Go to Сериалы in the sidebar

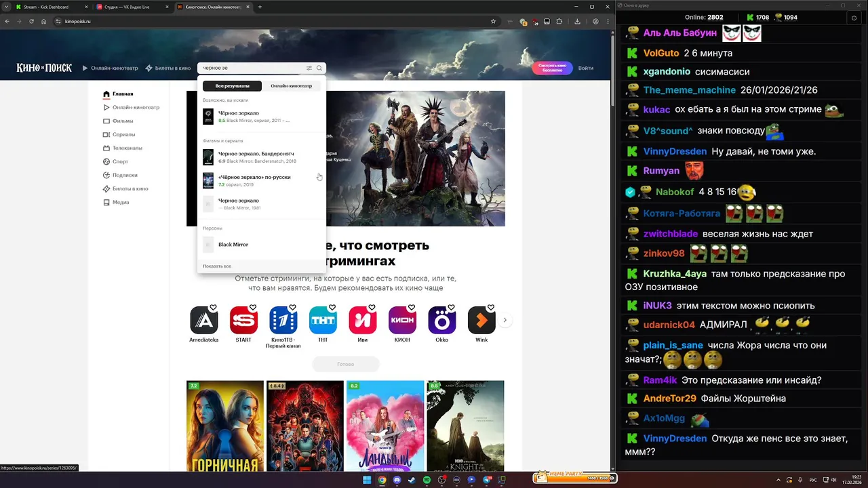click(119, 134)
